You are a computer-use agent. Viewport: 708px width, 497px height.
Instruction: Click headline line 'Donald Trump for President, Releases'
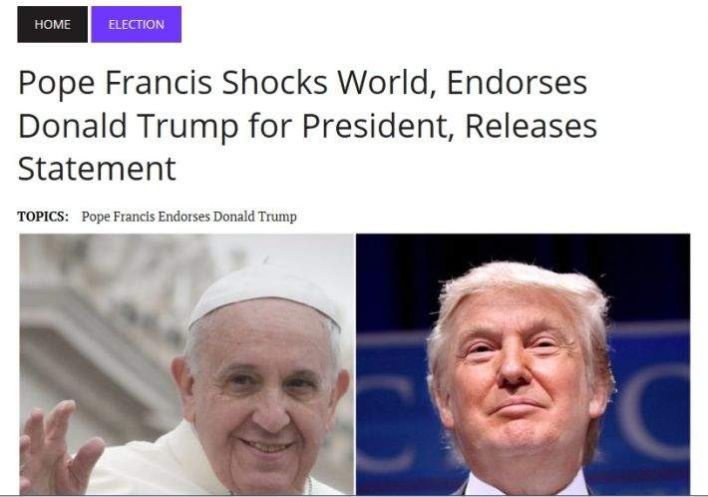pos(307,125)
